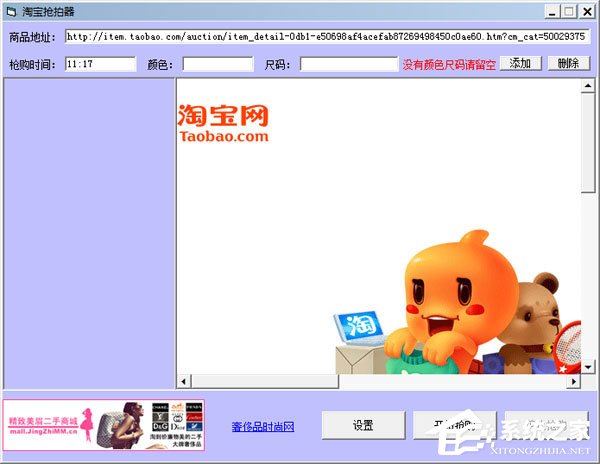
Task: Click the horizontal scrollbar right arrow
Action: pos(574,381)
